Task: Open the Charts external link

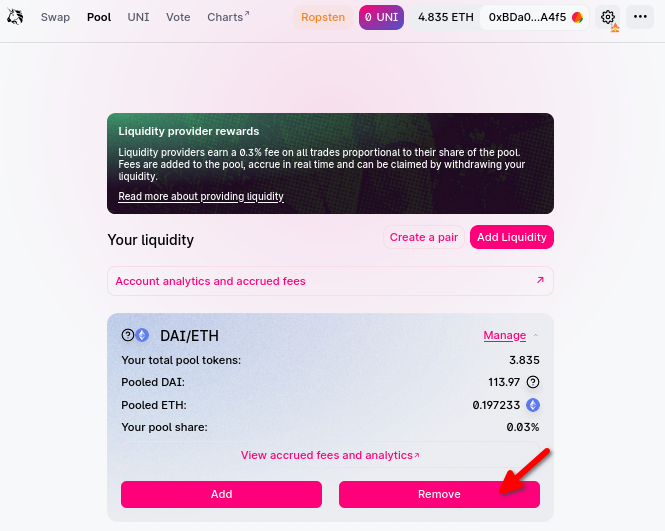Action: point(228,17)
